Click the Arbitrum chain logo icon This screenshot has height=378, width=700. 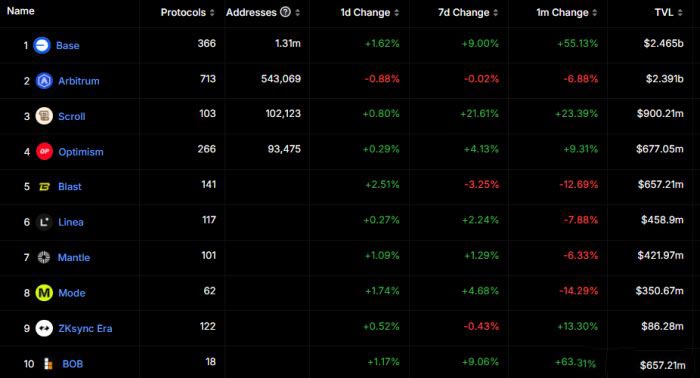44,81
